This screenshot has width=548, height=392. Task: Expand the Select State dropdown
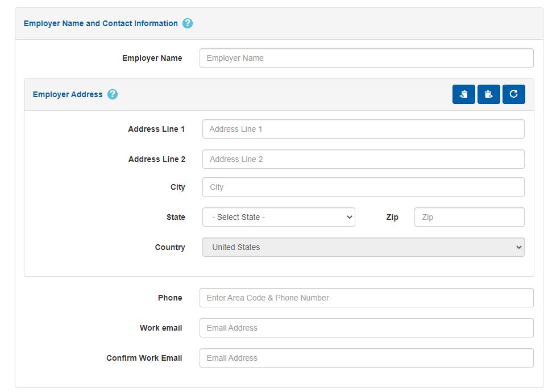(x=279, y=217)
